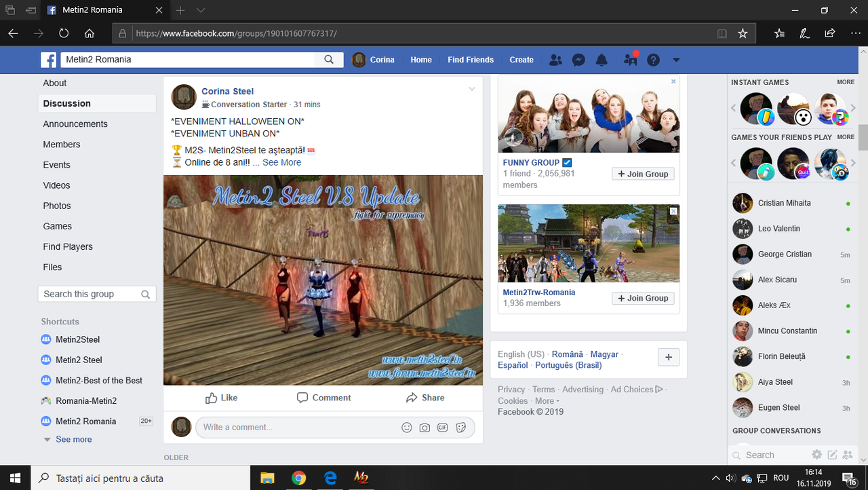Insert emoji in comment box

(x=407, y=428)
